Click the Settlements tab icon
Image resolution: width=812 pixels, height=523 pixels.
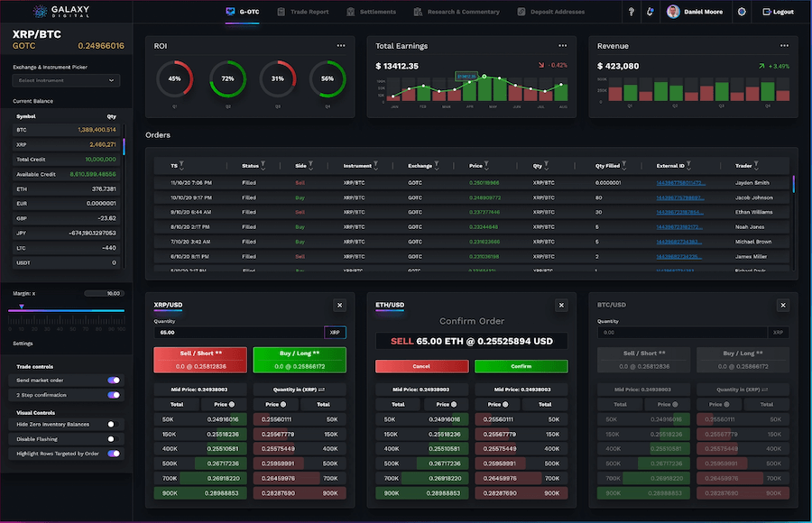pos(351,12)
